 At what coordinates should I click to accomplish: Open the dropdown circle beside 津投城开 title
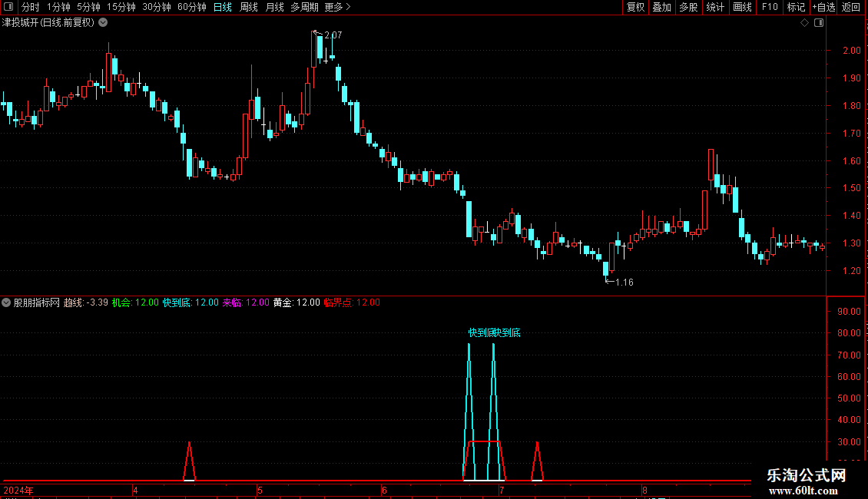(x=103, y=23)
